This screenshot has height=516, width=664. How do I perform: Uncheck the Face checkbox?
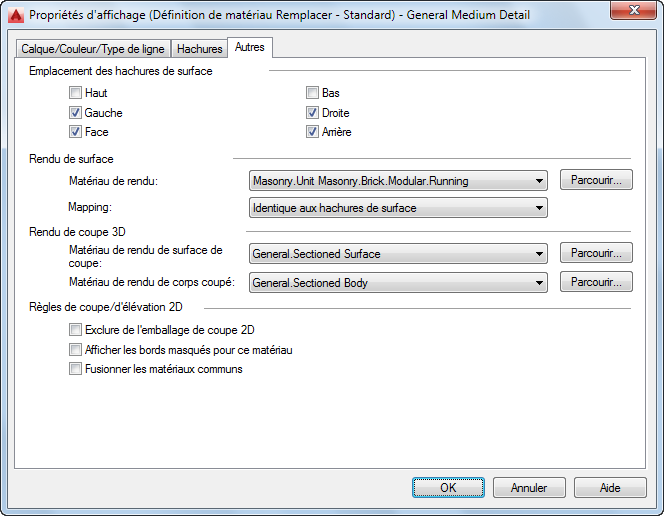76,132
